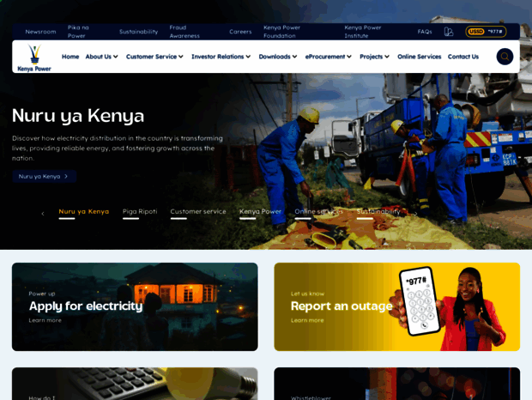Click the previous slide arrow in carousel
The width and height of the screenshot is (532, 400).
pos(43,214)
